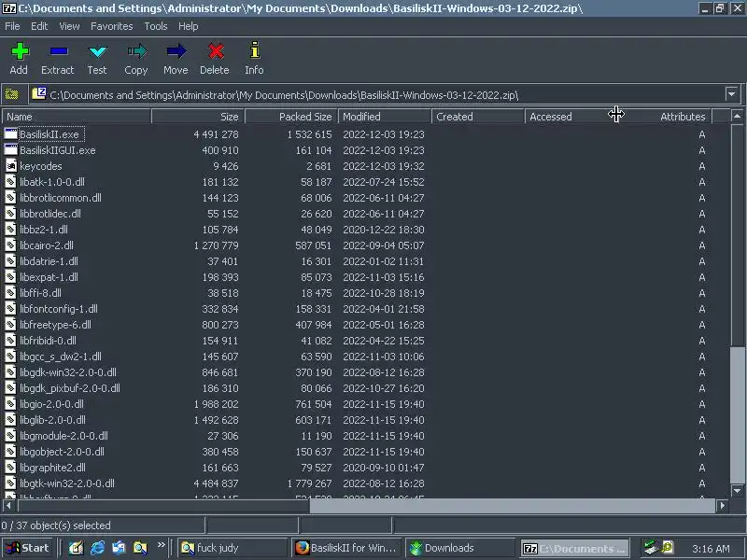This screenshot has width=747, height=560.
Task: Click the horizontal scrollbar left arrow
Action: (x=8, y=505)
